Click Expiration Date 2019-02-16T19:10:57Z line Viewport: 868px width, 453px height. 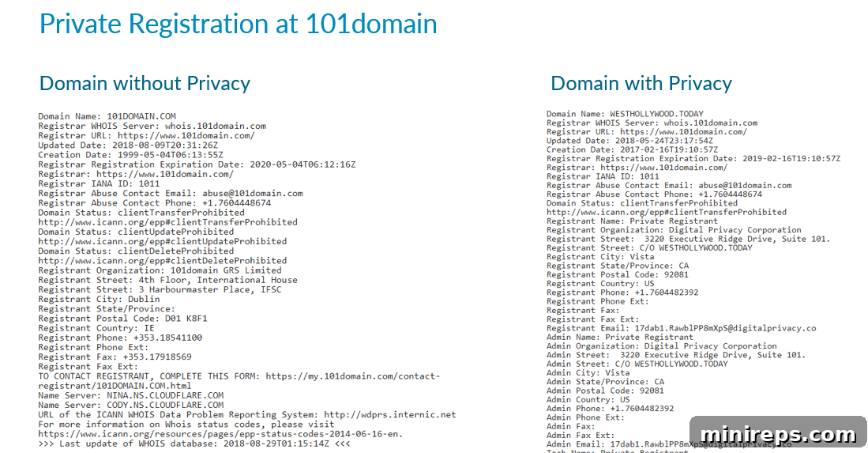coord(693,158)
